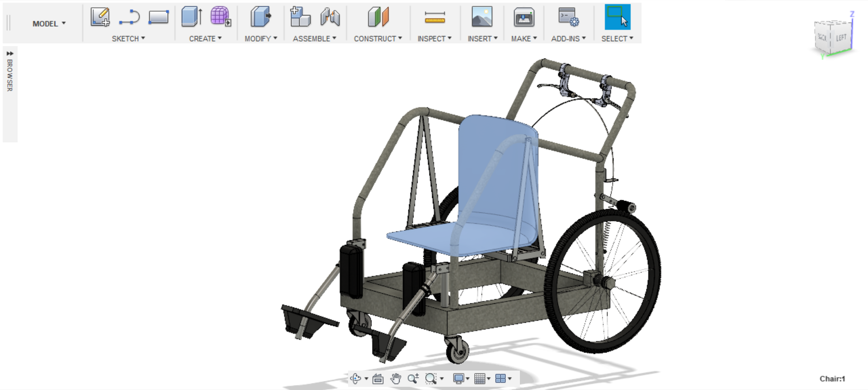Activate the Zoom tool

pos(413,378)
